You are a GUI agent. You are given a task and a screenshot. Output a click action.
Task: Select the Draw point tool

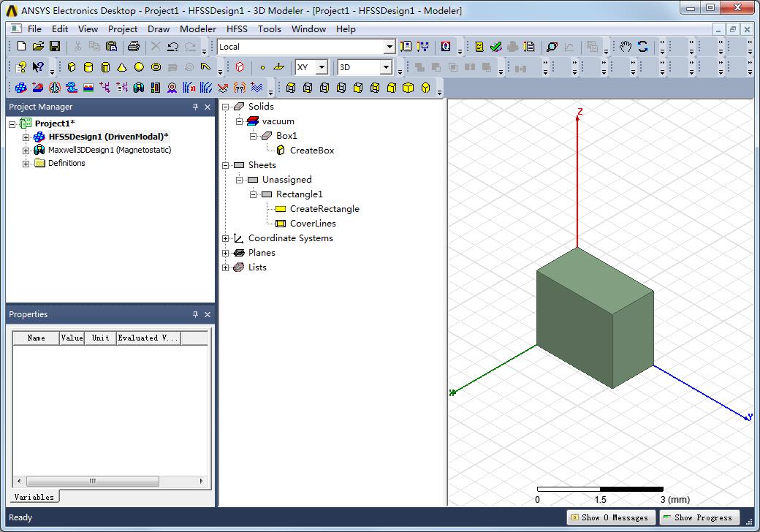pyautogui.click(x=262, y=67)
